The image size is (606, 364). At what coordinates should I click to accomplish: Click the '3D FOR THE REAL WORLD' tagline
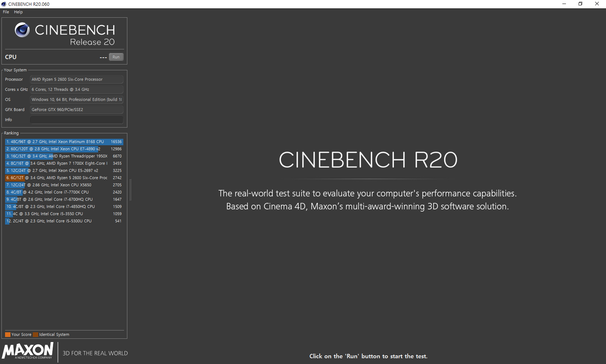[95, 353]
